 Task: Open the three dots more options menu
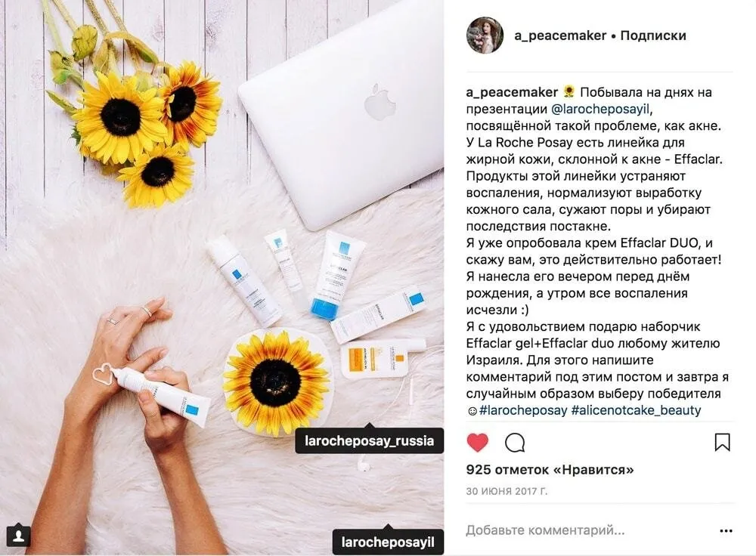[726, 531]
